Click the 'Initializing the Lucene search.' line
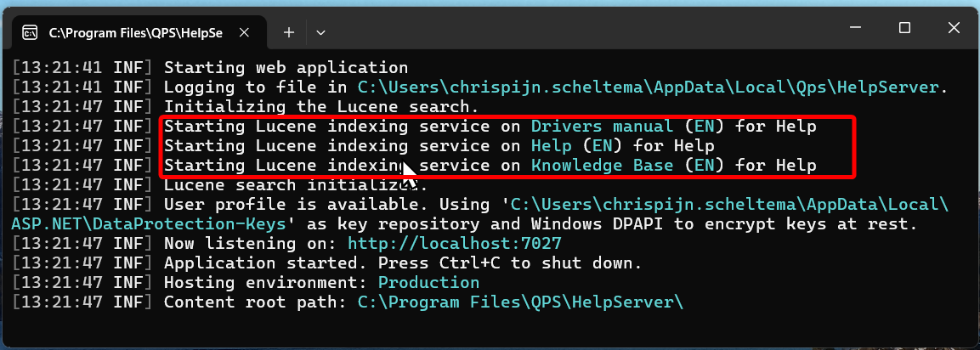The width and height of the screenshot is (980, 350). click(x=320, y=107)
